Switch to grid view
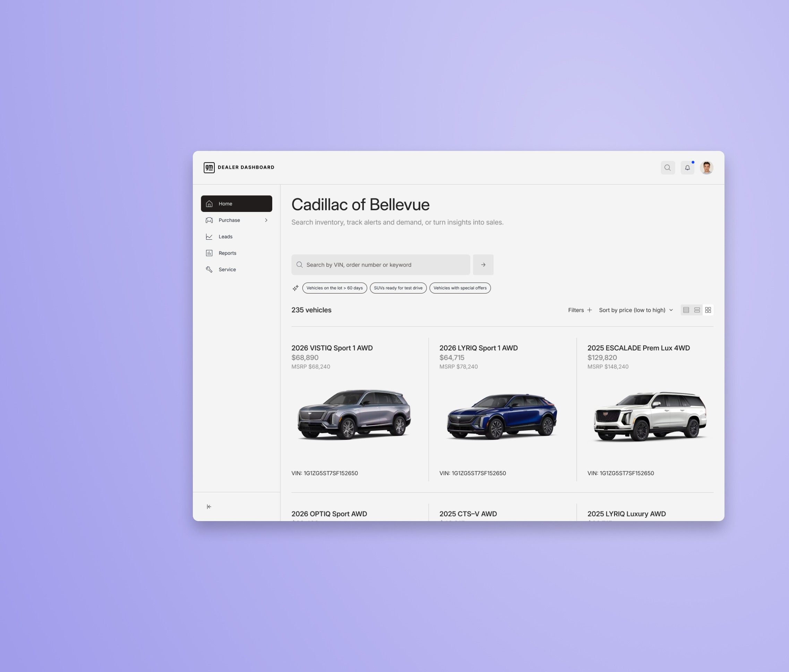The image size is (789, 672). pos(708,310)
